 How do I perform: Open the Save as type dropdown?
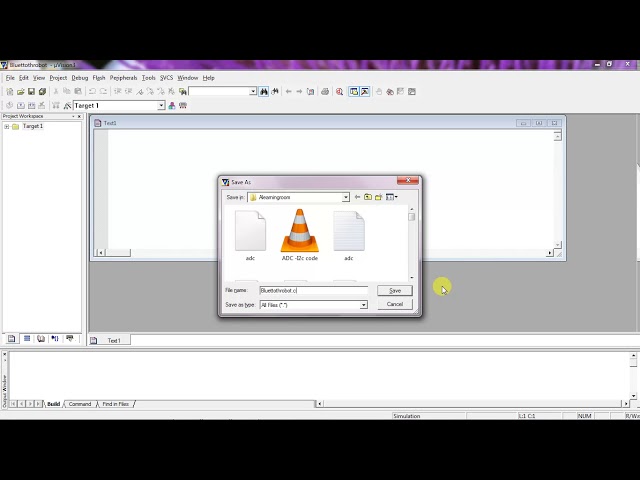pos(363,305)
